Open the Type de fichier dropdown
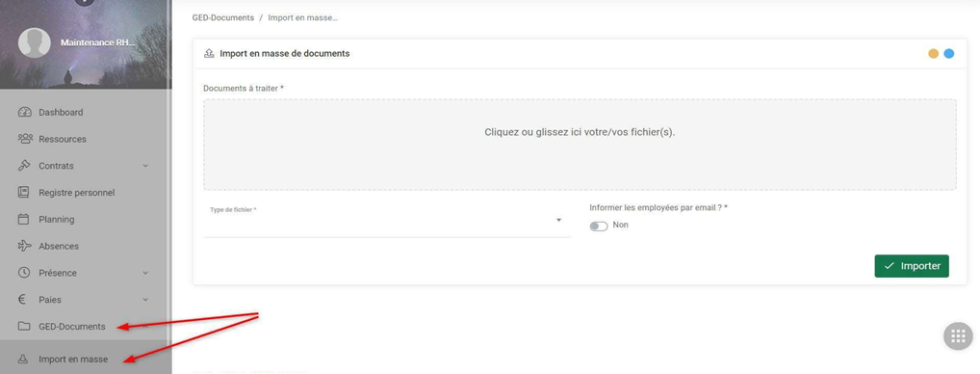The height and width of the screenshot is (374, 980). (x=386, y=220)
